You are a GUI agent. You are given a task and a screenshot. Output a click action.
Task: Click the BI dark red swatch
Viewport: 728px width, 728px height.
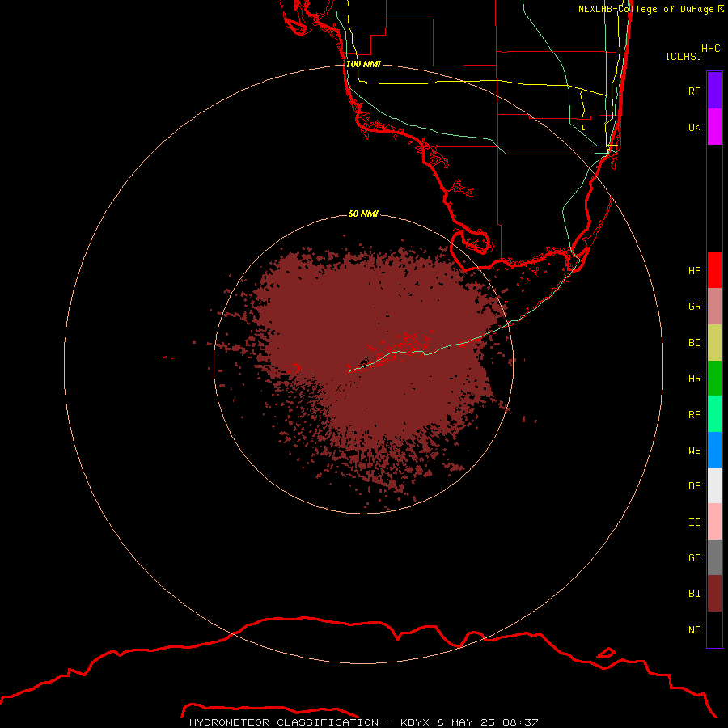pos(714,594)
